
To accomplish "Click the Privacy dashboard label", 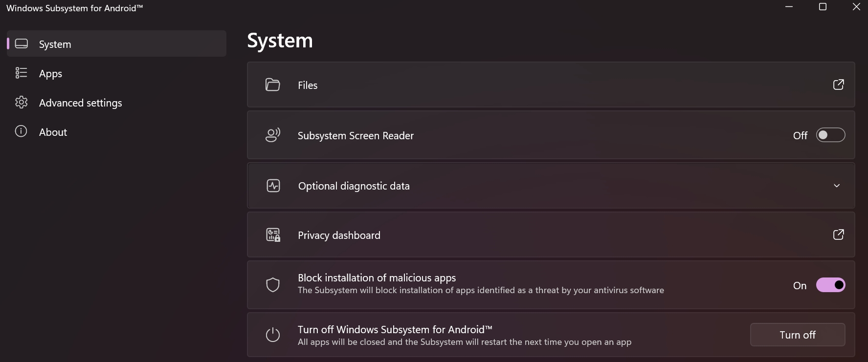I will [x=339, y=235].
